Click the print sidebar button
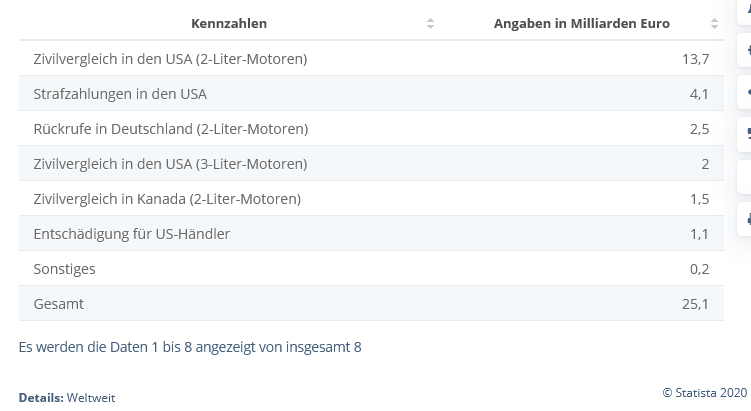 pos(744,219)
